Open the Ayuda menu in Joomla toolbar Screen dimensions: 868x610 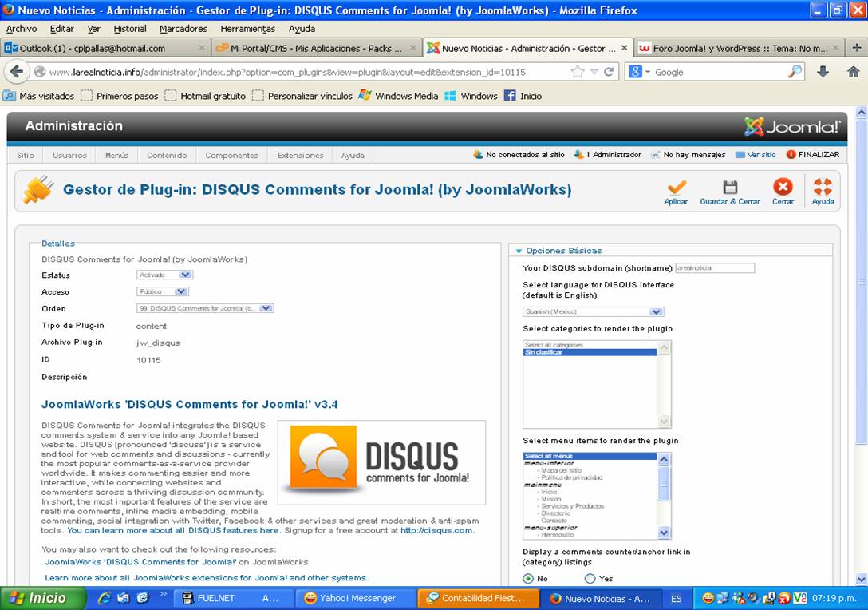point(353,155)
